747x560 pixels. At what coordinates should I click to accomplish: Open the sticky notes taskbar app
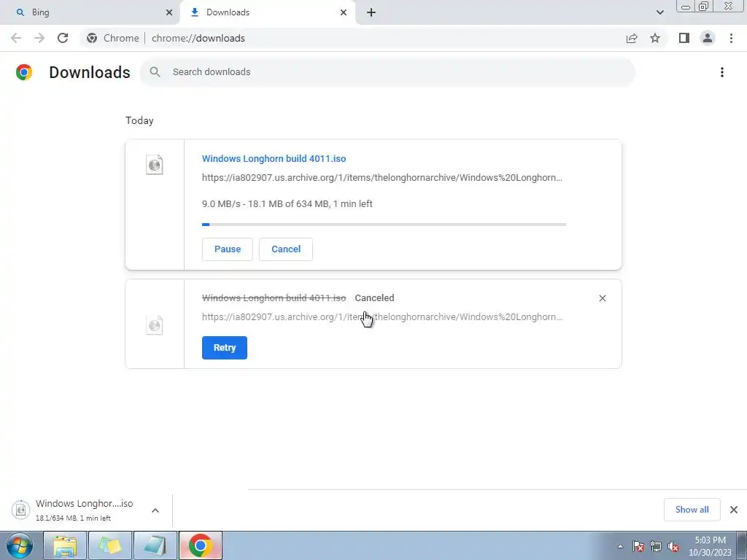point(110,545)
